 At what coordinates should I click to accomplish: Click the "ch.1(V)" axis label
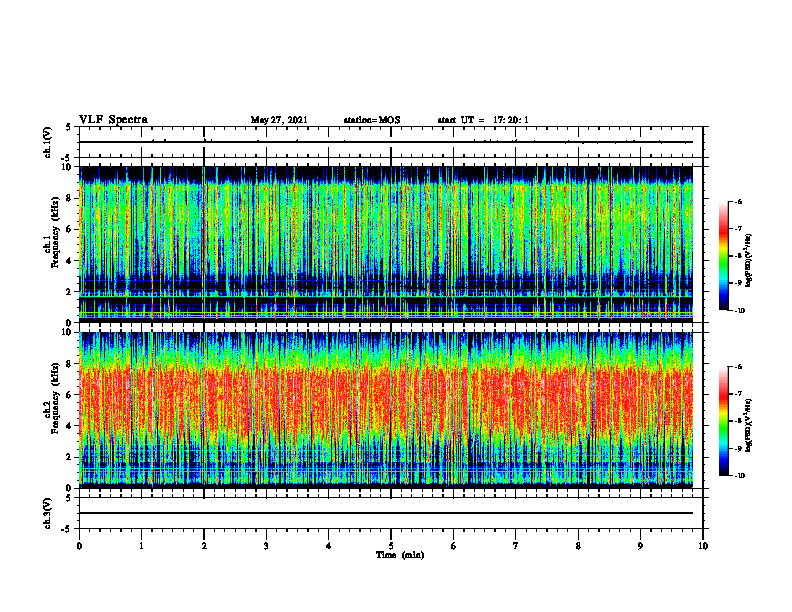pyautogui.click(x=47, y=142)
